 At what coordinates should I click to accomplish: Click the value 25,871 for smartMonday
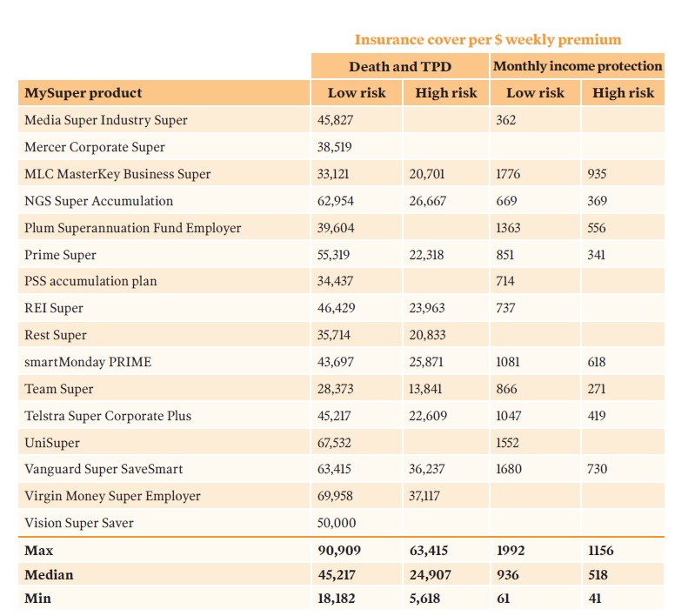tap(426, 362)
